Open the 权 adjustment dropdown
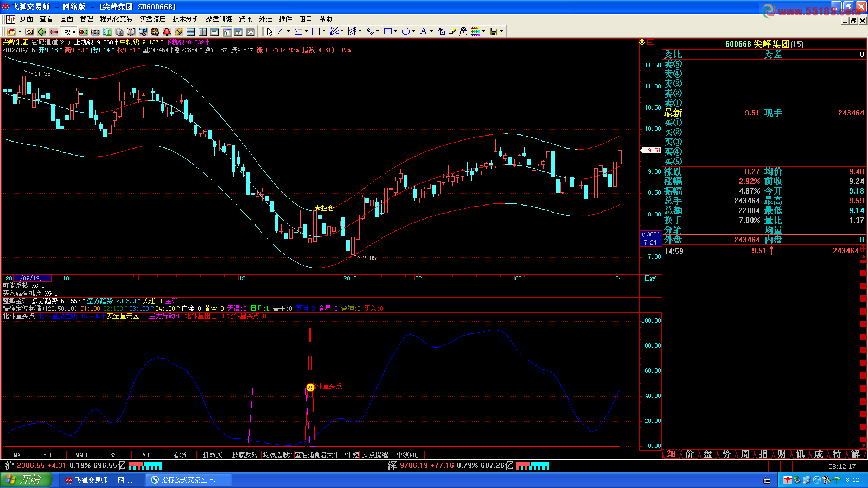Screen dimensions: 868x488 69,32
